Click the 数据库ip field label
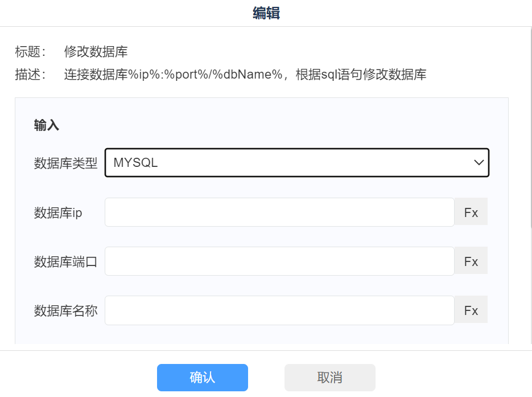The image size is (532, 397). click(58, 213)
